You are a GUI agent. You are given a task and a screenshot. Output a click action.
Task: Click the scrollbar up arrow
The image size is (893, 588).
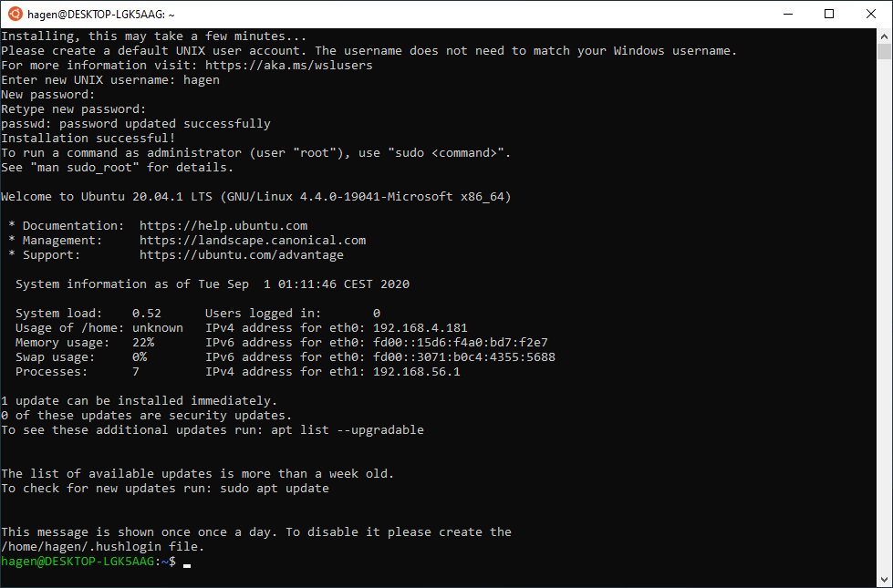pyautogui.click(x=884, y=36)
